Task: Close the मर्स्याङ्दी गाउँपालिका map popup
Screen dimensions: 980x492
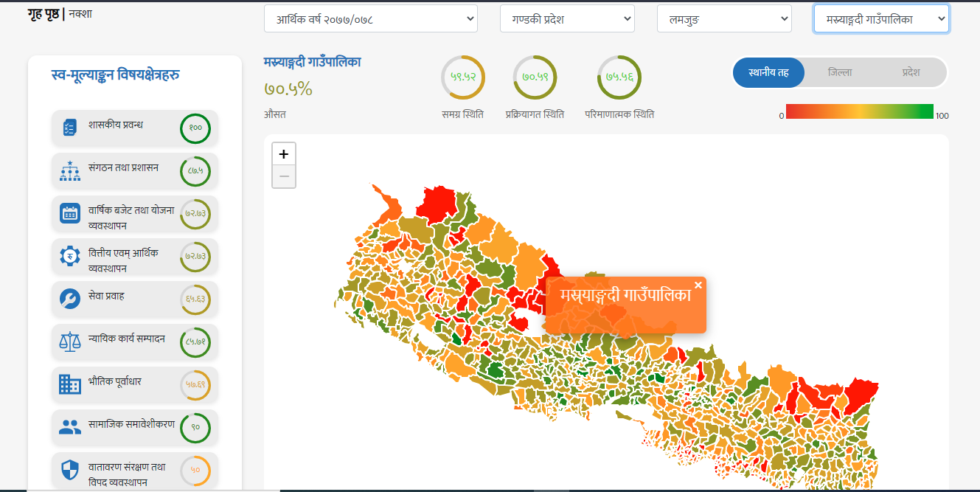Action: [x=698, y=285]
